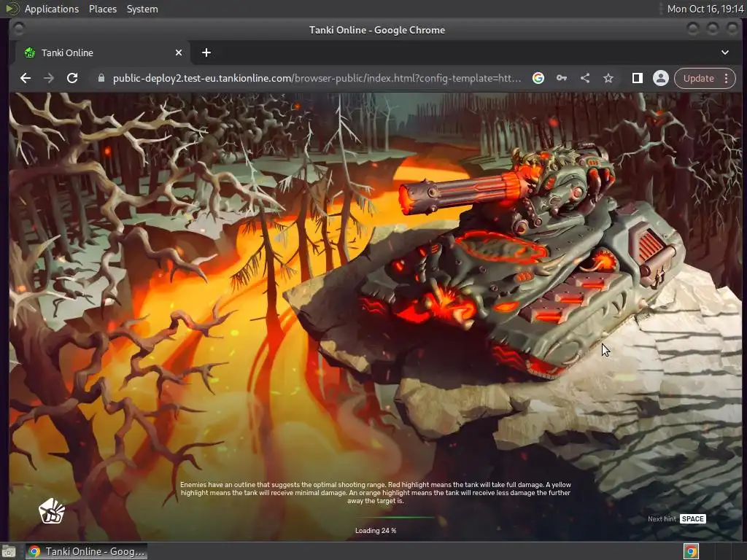Image resolution: width=747 pixels, height=560 pixels.
Task: Open the Chrome profile avatar
Action: [x=661, y=78]
